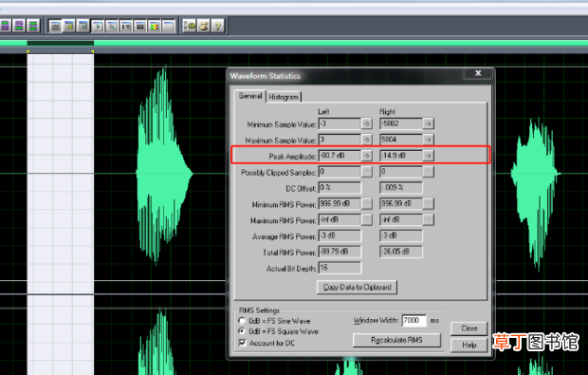
Task: Click the Left DC Offset 0 % field
Action: pyautogui.click(x=340, y=187)
